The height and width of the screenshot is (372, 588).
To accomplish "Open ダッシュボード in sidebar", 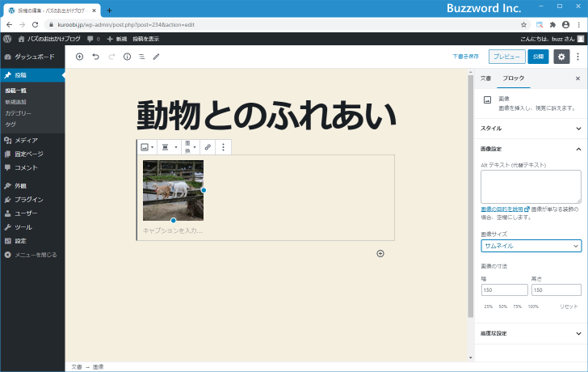I will coord(32,57).
